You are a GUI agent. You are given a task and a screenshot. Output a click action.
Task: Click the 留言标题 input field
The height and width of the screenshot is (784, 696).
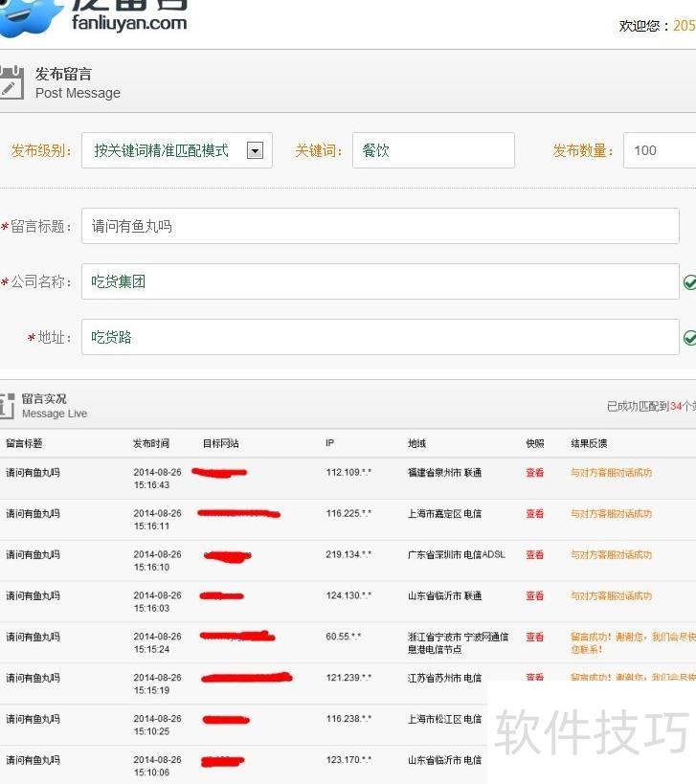(380, 226)
